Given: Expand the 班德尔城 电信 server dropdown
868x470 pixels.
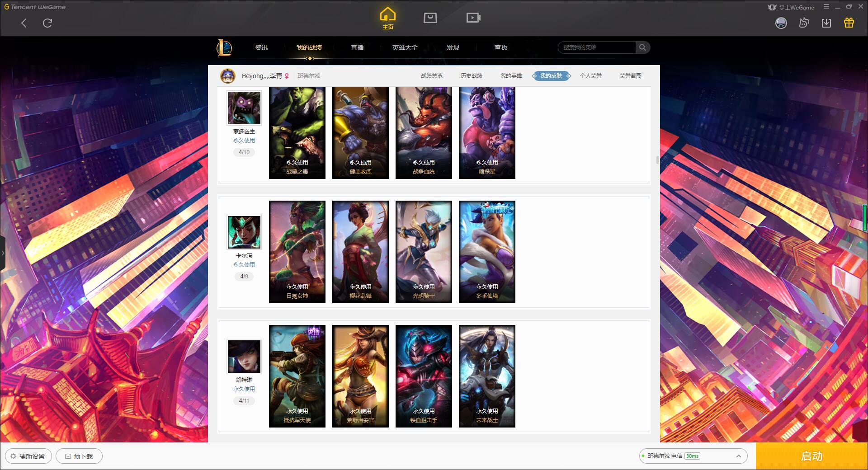Looking at the screenshot, I should 693,456.
